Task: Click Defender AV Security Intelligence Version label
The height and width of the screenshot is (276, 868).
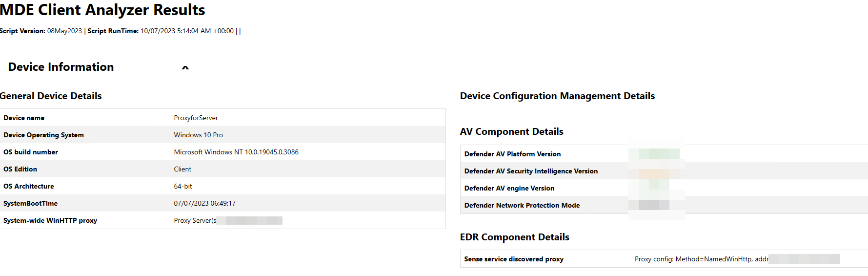Action: tap(531, 171)
